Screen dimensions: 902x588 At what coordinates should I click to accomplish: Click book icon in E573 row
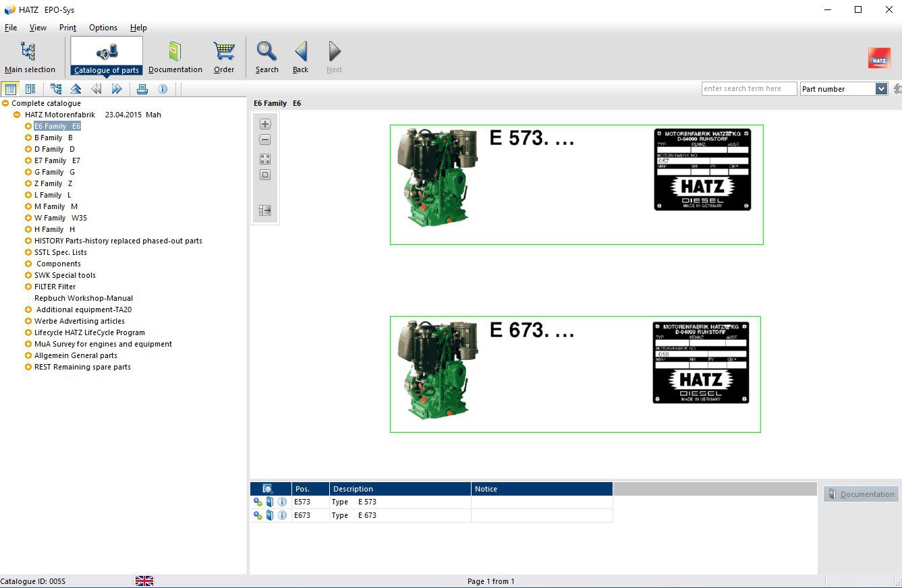tap(270, 502)
